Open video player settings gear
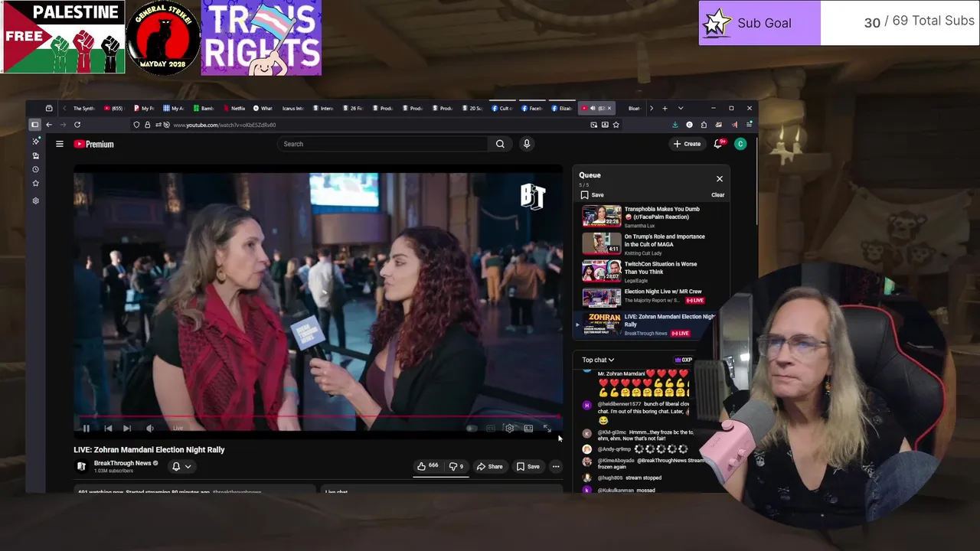 coord(509,429)
